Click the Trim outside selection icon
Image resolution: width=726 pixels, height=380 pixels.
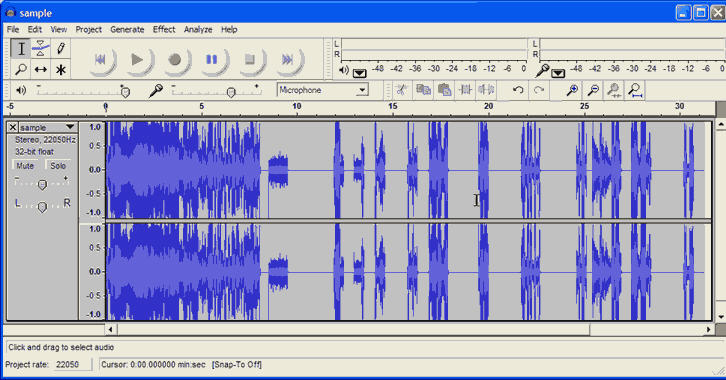[465, 90]
